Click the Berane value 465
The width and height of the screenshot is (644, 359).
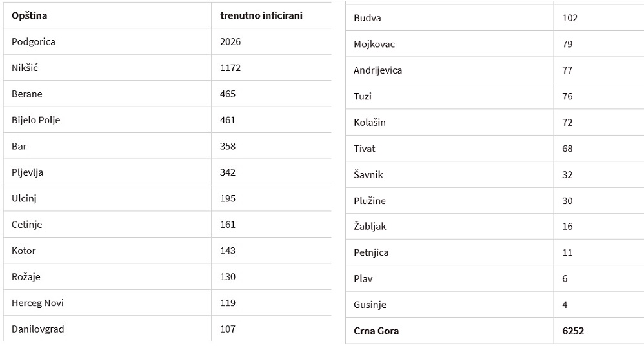tap(228, 94)
